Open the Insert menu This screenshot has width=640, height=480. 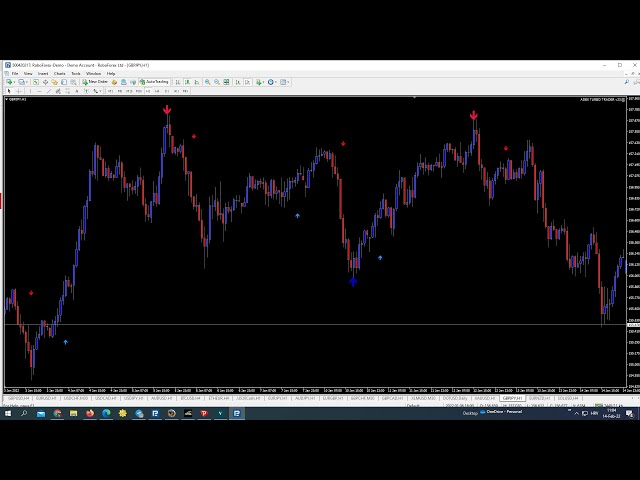42,73
